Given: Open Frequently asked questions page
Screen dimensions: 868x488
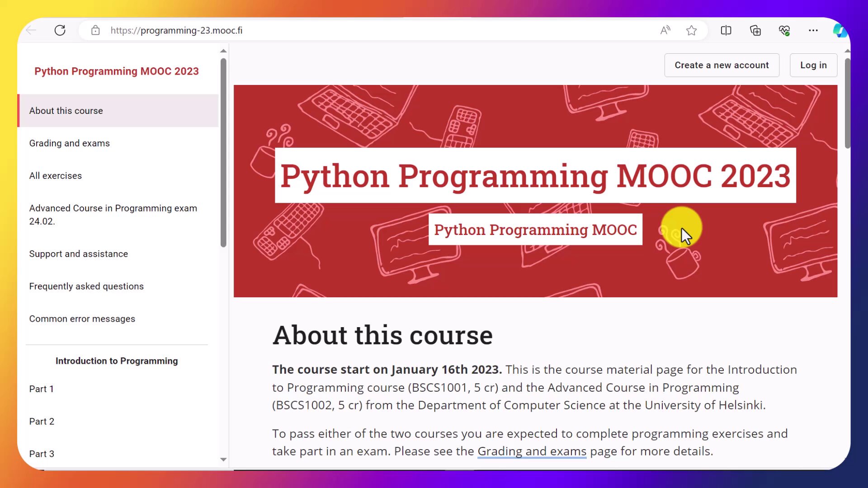Looking at the screenshot, I should tap(86, 286).
